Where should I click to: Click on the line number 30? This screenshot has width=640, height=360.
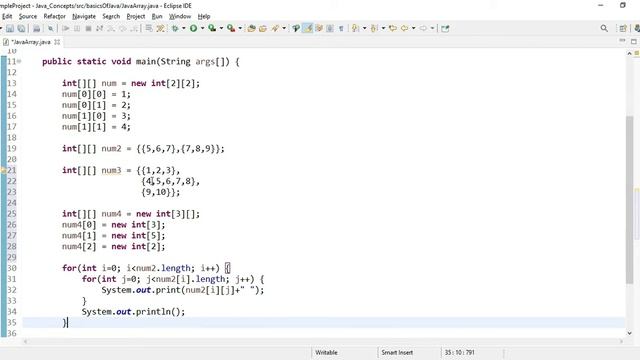click(x=12, y=268)
